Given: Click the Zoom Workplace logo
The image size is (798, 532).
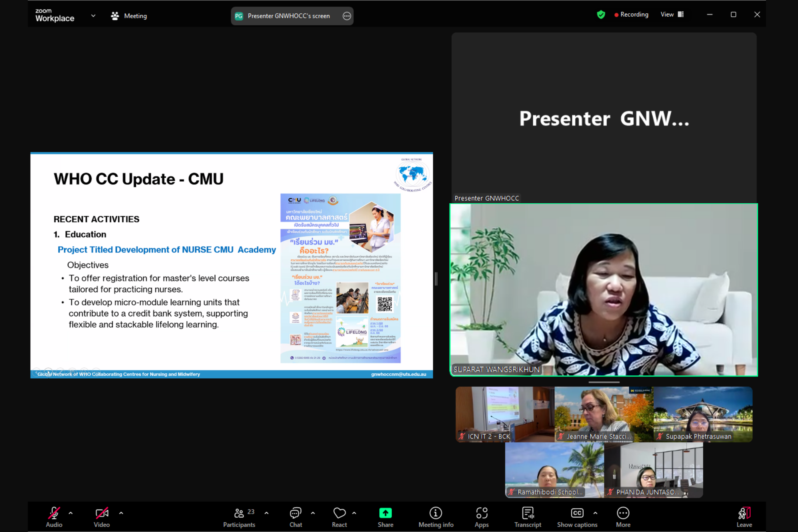Looking at the screenshot, I should point(55,15).
